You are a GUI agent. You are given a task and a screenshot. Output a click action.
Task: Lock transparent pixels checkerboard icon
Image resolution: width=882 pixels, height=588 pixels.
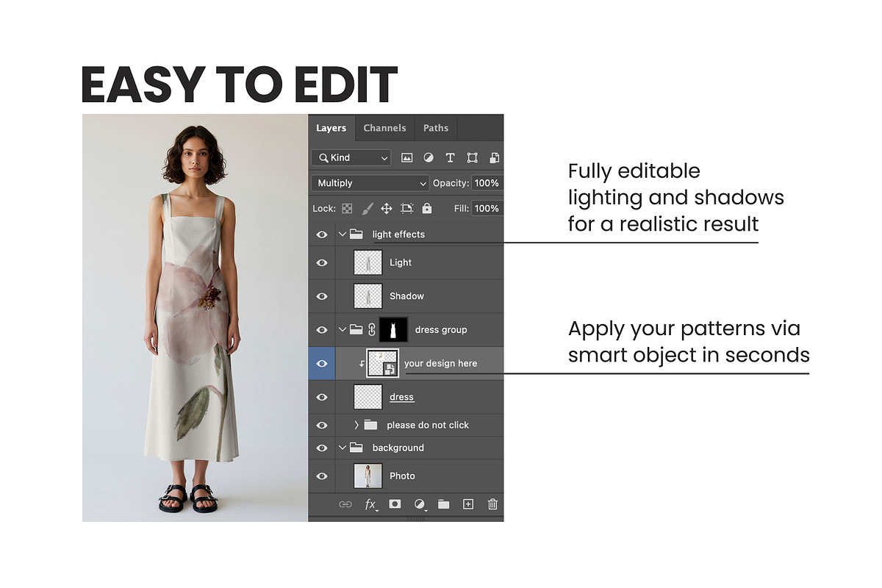tap(347, 208)
